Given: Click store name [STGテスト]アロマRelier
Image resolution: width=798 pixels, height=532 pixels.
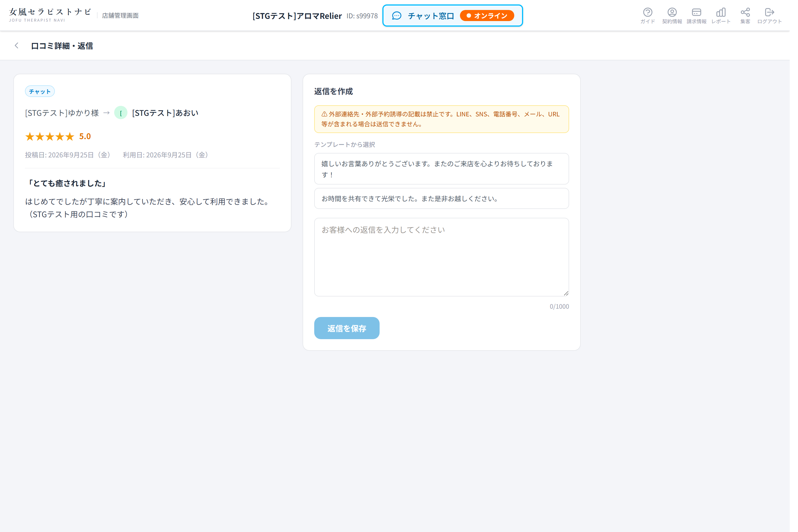Looking at the screenshot, I should [x=300, y=16].
